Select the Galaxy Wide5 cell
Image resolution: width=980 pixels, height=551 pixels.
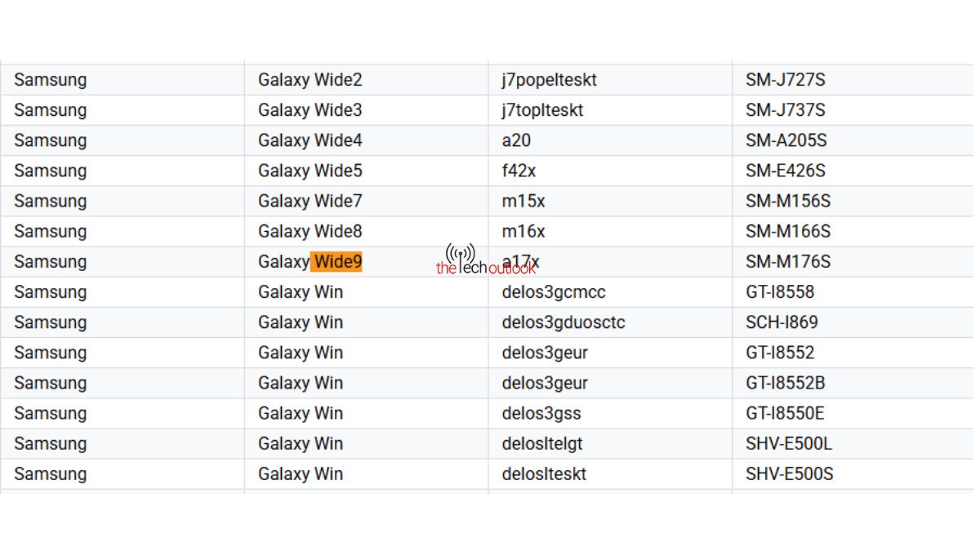pyautogui.click(x=367, y=171)
